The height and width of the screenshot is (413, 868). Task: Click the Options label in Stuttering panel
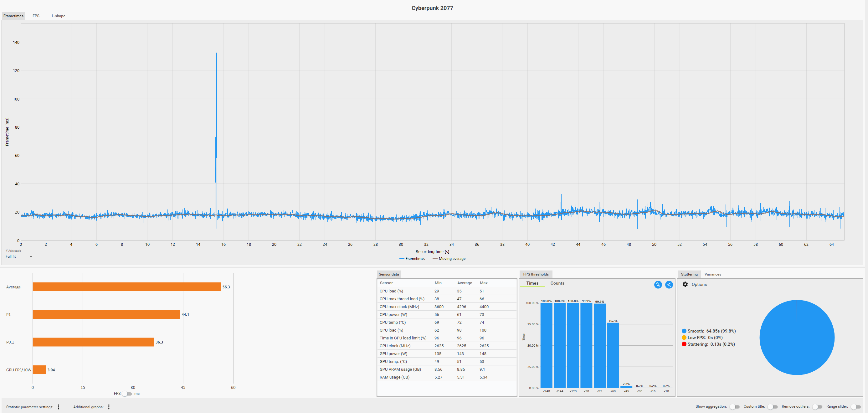(x=699, y=284)
